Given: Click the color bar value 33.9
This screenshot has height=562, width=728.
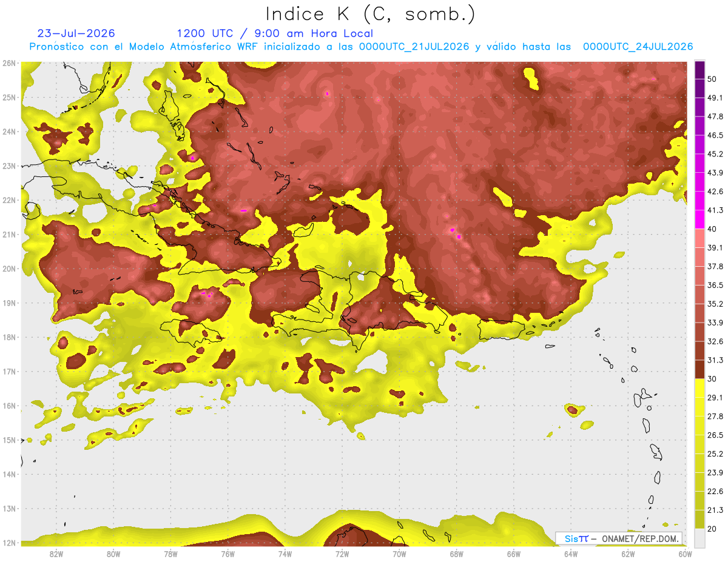Looking at the screenshot, I should 715,323.
